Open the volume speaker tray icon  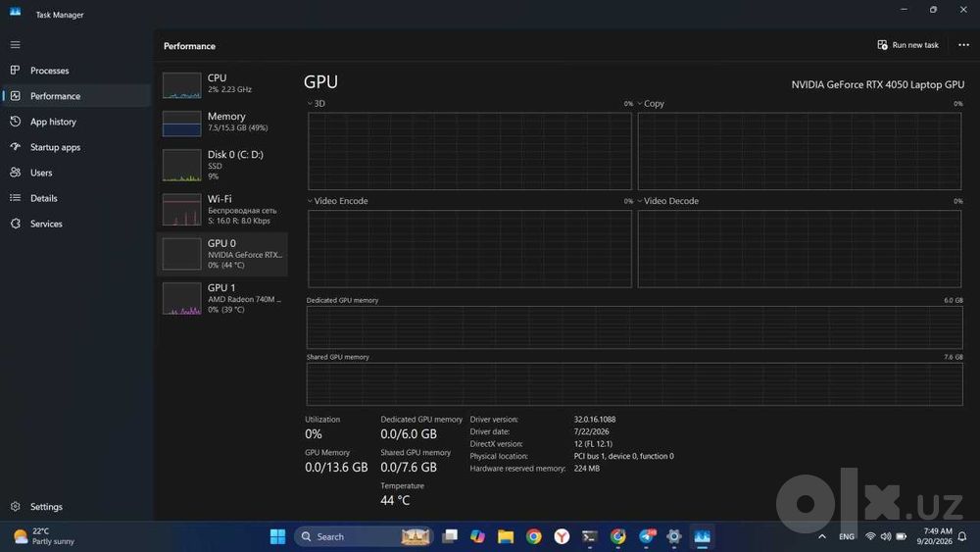click(x=886, y=536)
